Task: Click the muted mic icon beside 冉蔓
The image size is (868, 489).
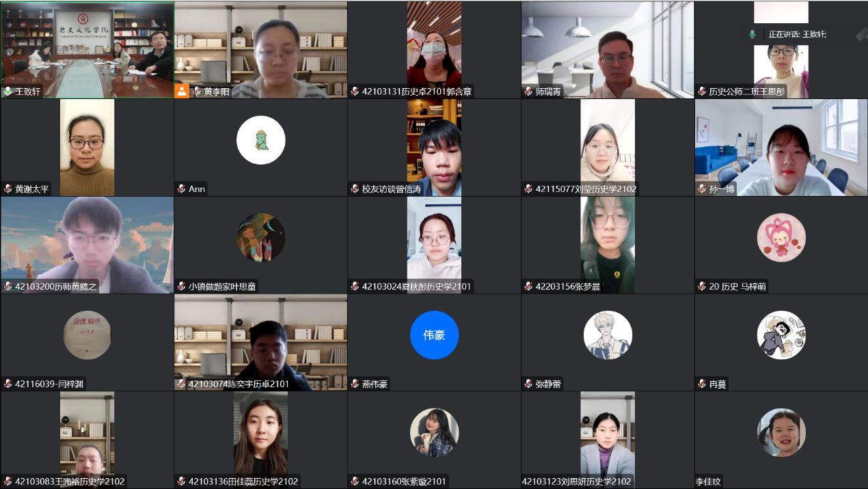Action: pos(702,385)
